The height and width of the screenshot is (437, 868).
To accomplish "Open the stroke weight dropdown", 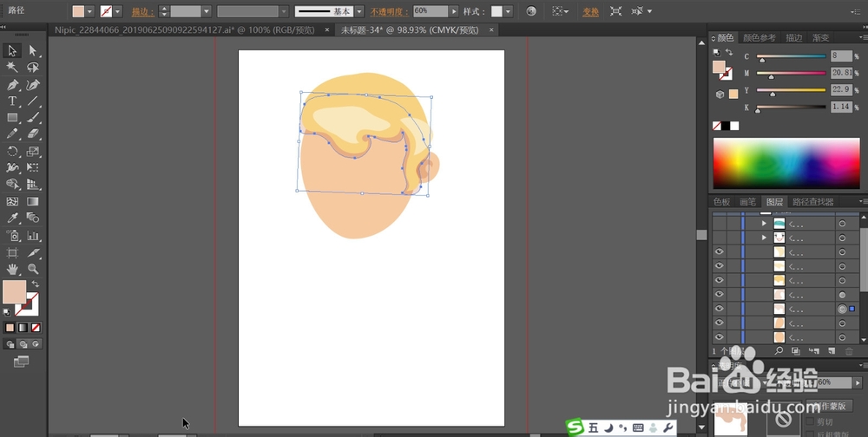I will tap(207, 11).
